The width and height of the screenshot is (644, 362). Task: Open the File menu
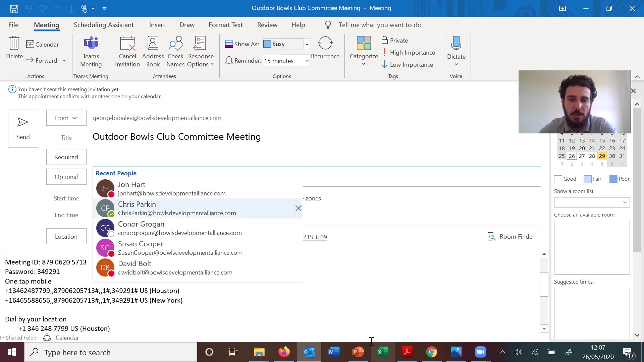coord(13,25)
